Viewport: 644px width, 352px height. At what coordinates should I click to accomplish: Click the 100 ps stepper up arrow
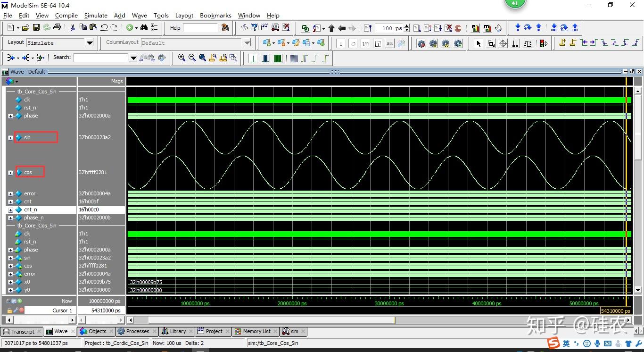tap(406, 25)
